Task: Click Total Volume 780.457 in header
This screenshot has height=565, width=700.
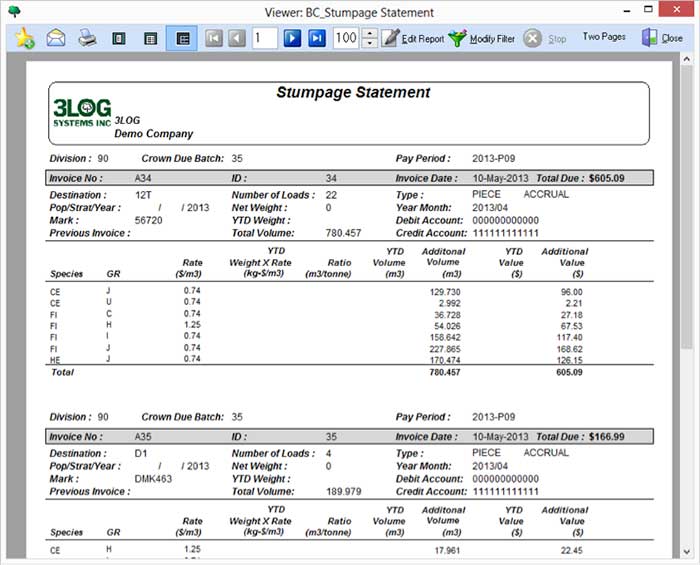Action: point(343,233)
